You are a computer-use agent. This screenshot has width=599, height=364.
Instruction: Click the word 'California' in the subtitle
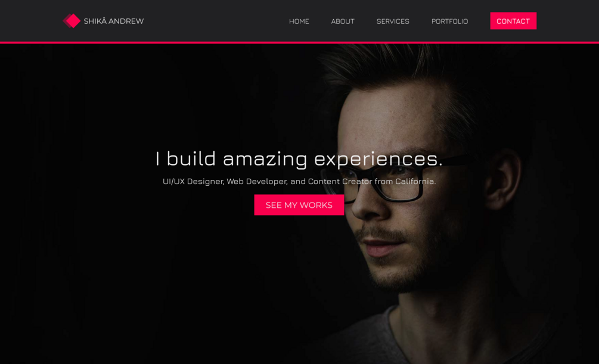pyautogui.click(x=415, y=182)
